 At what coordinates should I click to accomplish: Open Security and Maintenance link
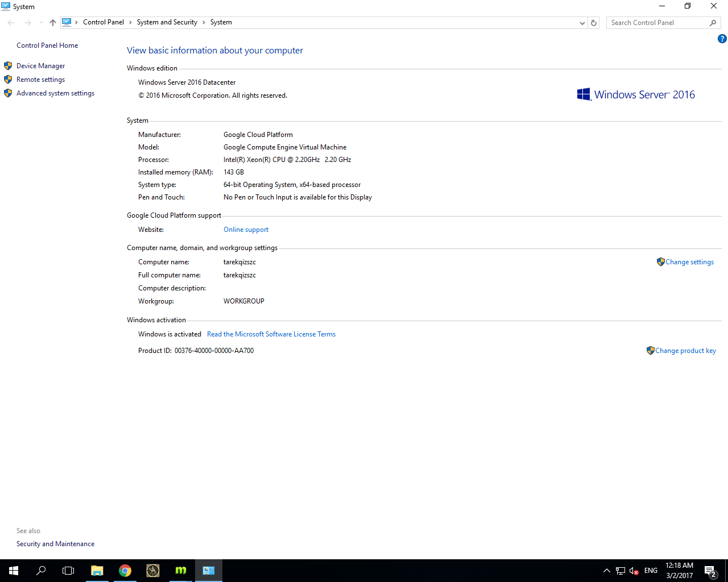coord(55,544)
